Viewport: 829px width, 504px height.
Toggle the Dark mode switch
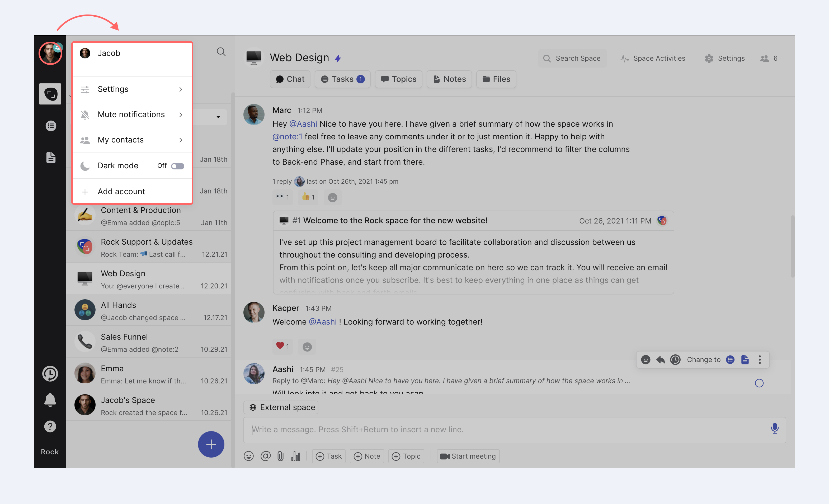177,166
